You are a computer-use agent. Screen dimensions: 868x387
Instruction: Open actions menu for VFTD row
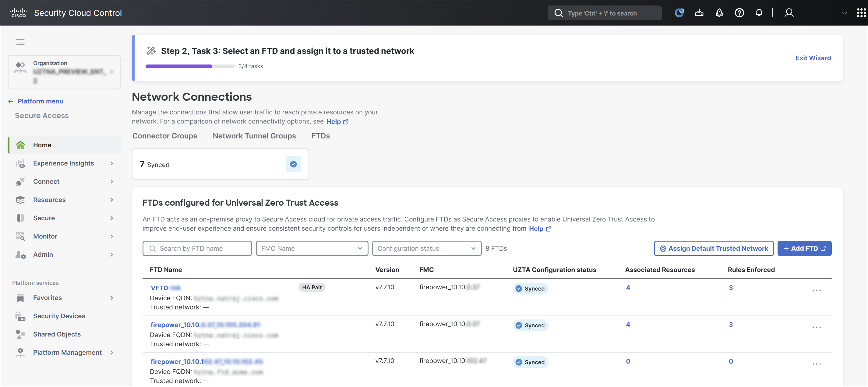tap(817, 290)
